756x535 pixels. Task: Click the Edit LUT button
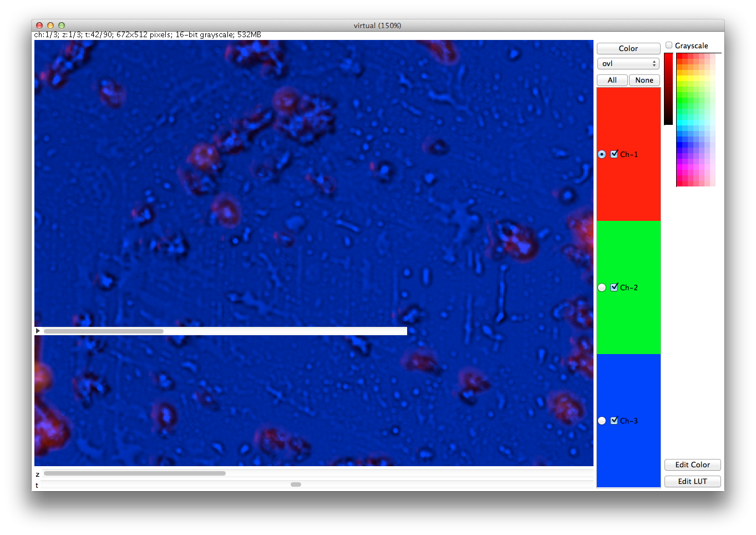tap(692, 481)
